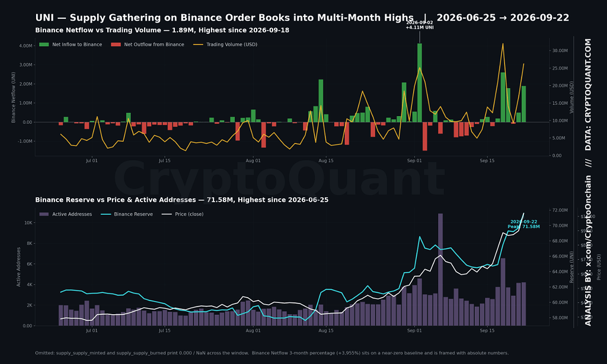Click the '-1.00M' tick on the netflow axis
This screenshot has height=364, width=607.
click(25, 141)
